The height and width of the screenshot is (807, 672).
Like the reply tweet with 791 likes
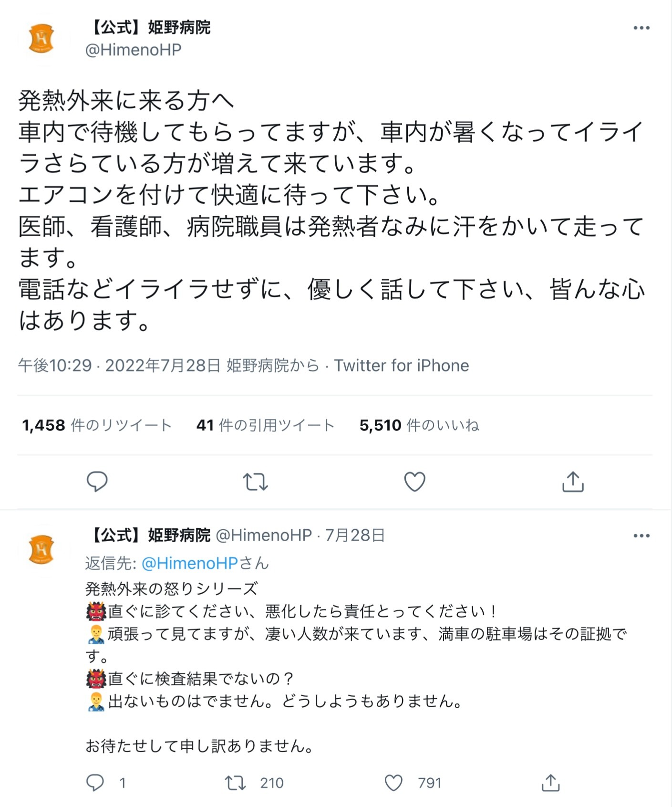393,782
